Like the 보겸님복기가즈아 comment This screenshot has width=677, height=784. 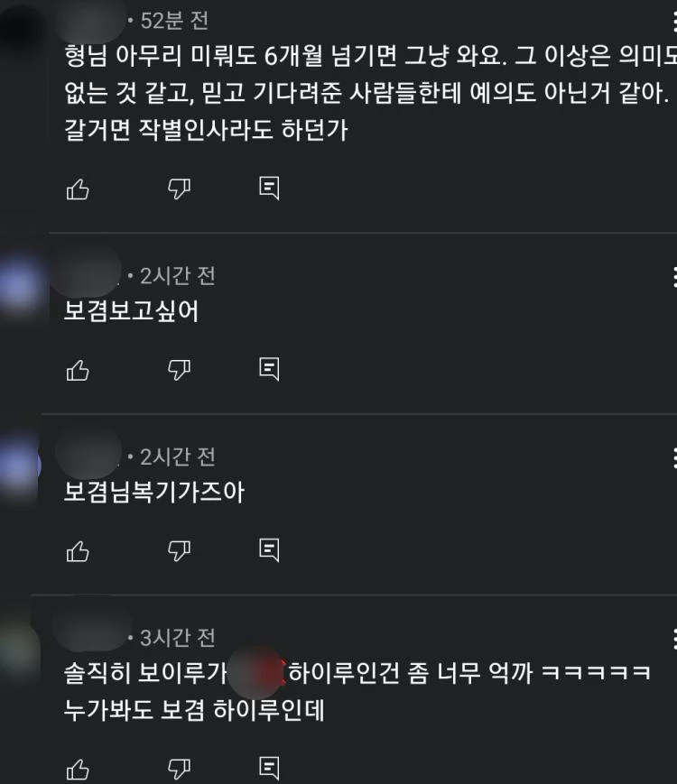[78, 551]
